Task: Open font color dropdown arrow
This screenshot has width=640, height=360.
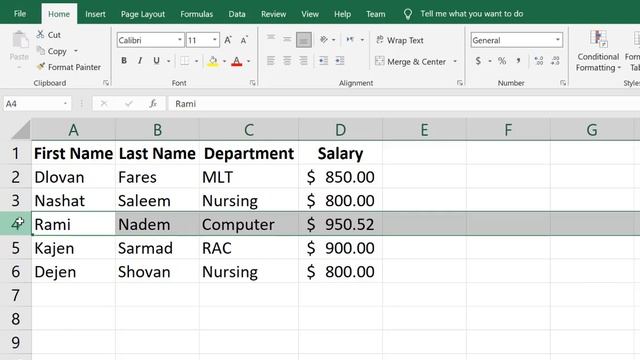Action: pyautogui.click(x=248, y=61)
